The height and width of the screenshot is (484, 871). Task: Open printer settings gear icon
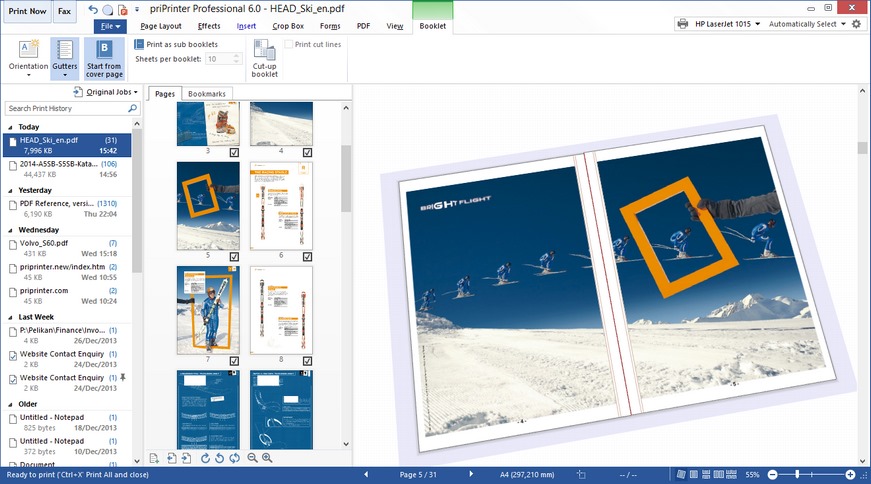click(x=856, y=24)
